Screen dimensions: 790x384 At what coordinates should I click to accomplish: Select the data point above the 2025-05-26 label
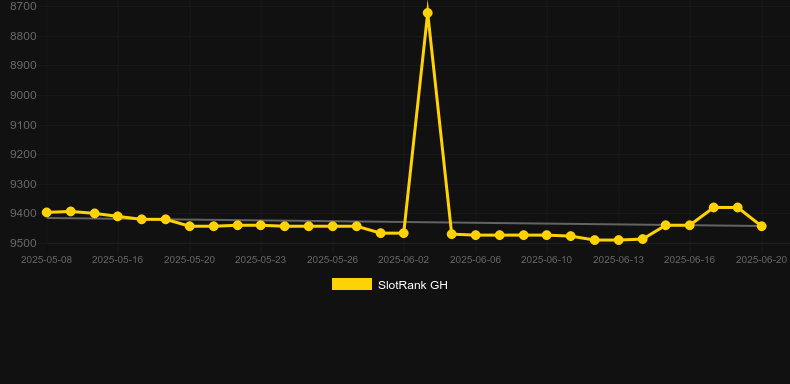point(333,226)
